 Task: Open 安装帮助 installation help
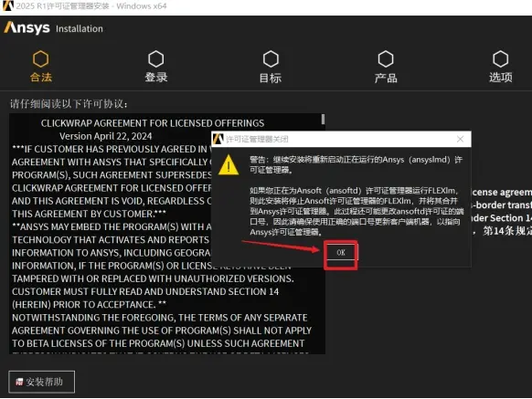[x=41, y=382]
